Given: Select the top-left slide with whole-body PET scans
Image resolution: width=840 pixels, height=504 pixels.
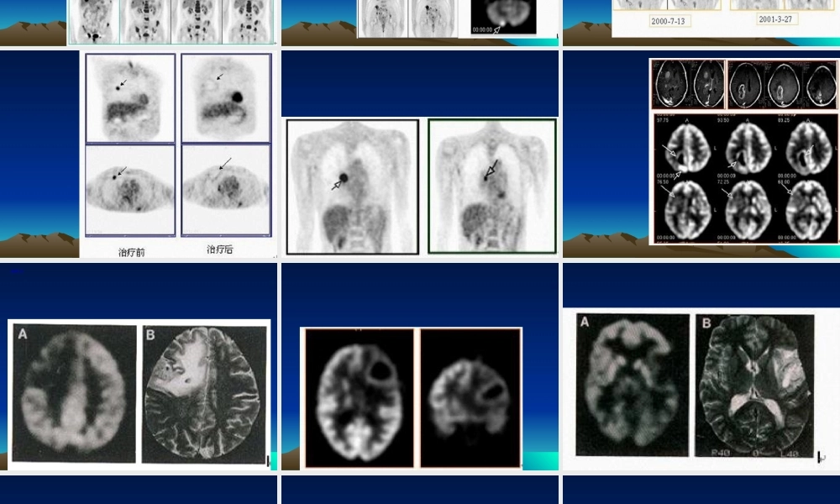Looking at the screenshot, I should (139, 21).
